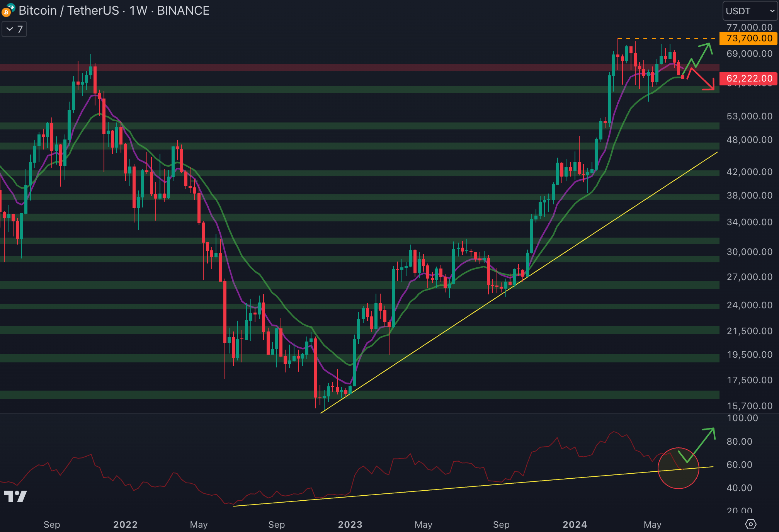
Task: Click the Bitcoin / TetherUS symbol title
Action: (x=68, y=10)
